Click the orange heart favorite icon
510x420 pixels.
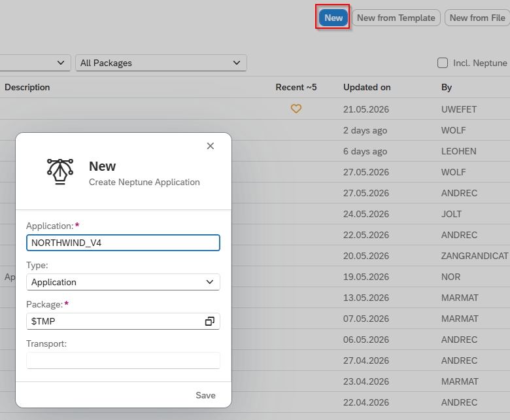pyautogui.click(x=296, y=109)
